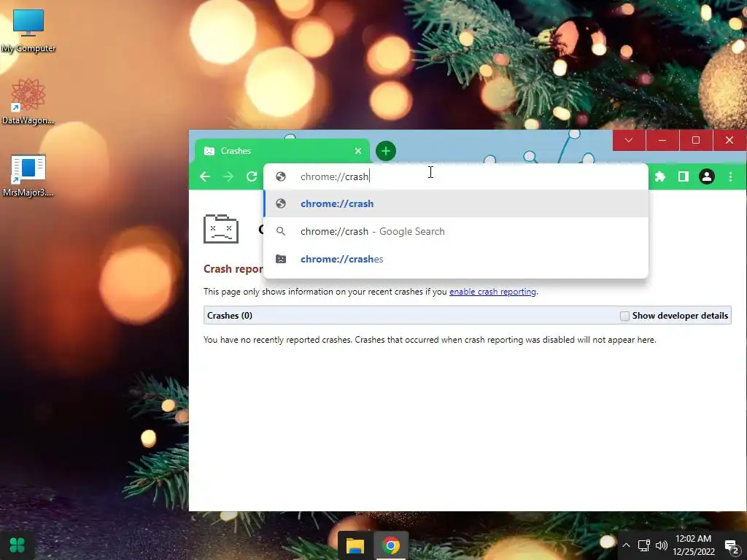The width and height of the screenshot is (747, 560).
Task: Open a new tab with the plus button
Action: pyautogui.click(x=386, y=151)
